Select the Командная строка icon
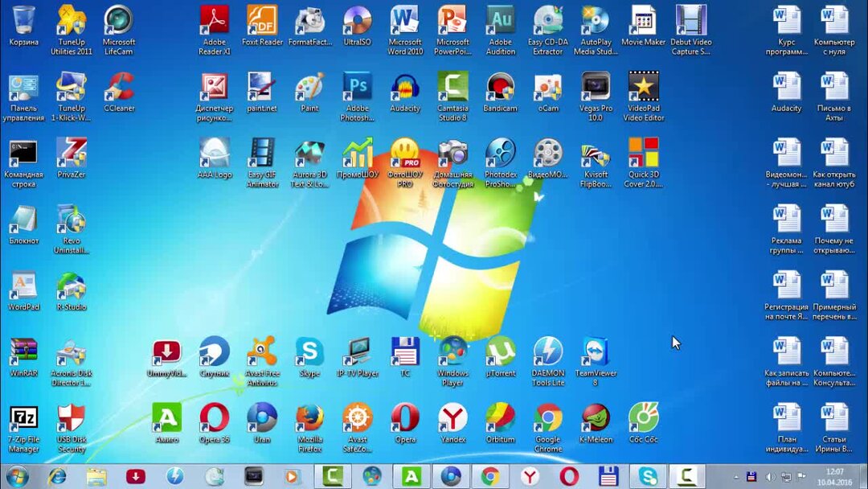Screen dimensions: 868x489 (x=24, y=163)
